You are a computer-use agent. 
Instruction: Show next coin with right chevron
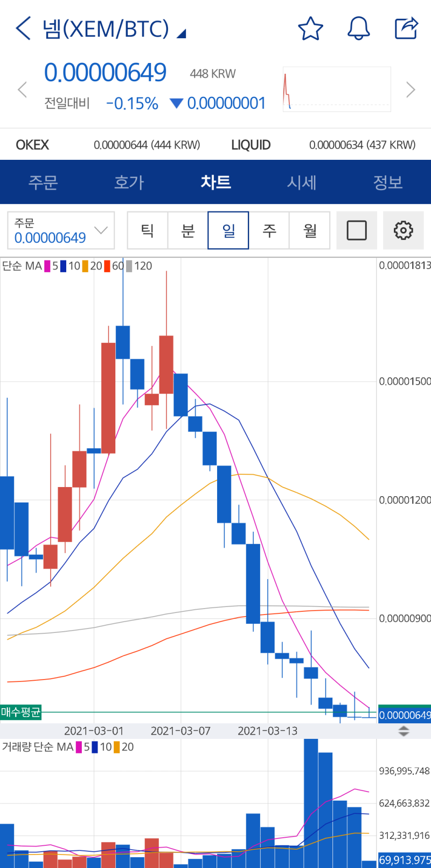click(x=411, y=89)
